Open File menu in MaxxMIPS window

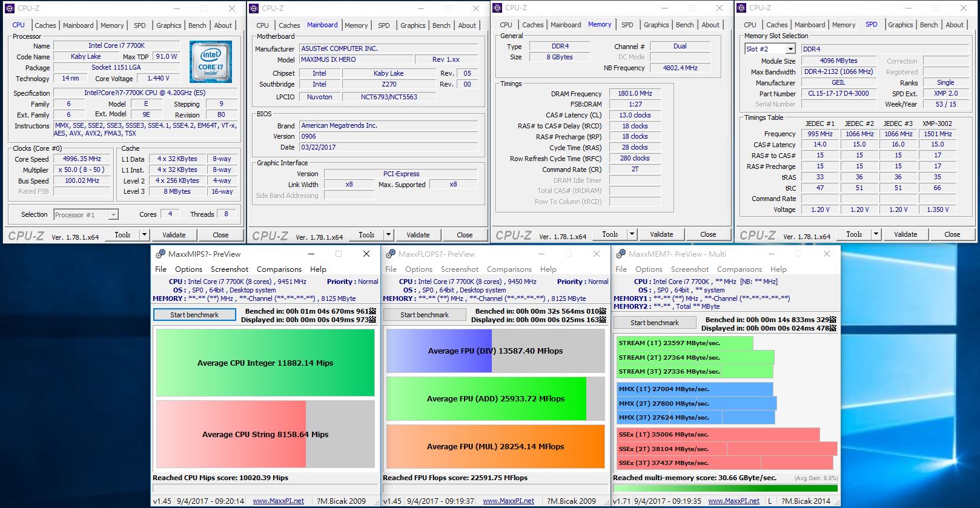[x=161, y=269]
